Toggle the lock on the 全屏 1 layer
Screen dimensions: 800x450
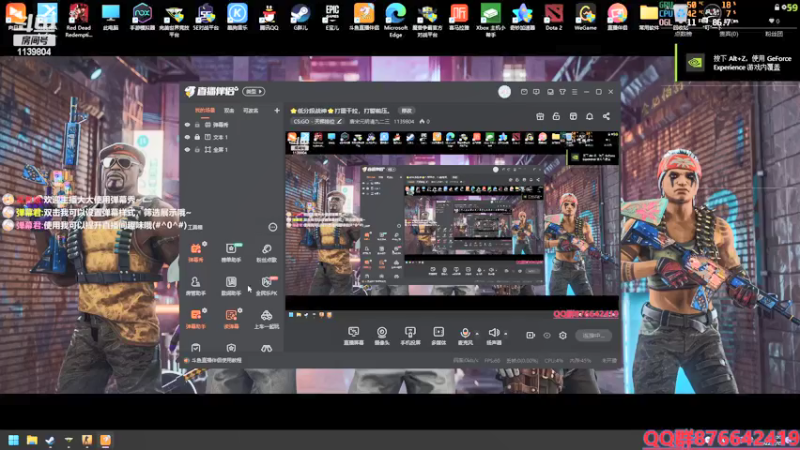[197, 150]
